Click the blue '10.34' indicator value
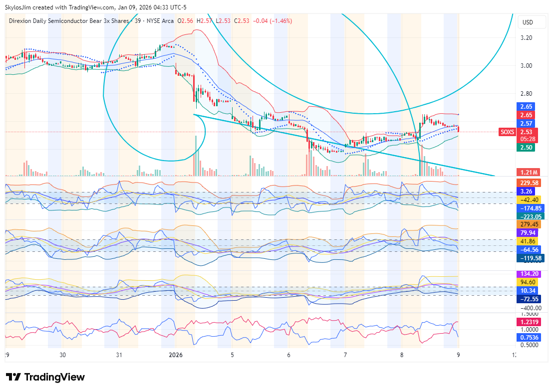553x392 pixels. 527,291
